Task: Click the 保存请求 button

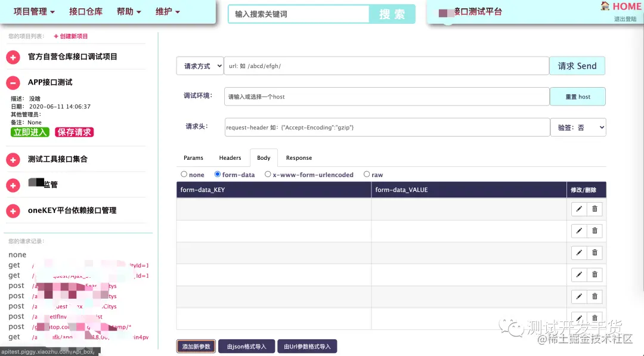Action: pyautogui.click(x=75, y=132)
